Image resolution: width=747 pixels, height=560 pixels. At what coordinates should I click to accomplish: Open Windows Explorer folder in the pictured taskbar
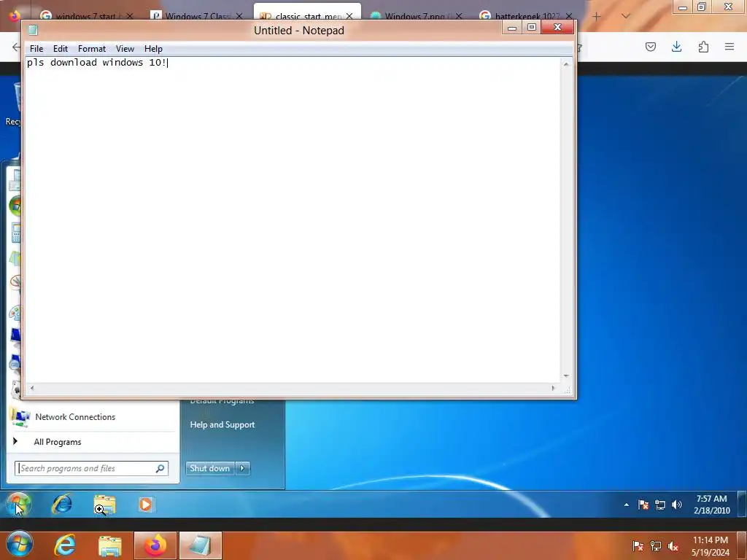click(105, 505)
